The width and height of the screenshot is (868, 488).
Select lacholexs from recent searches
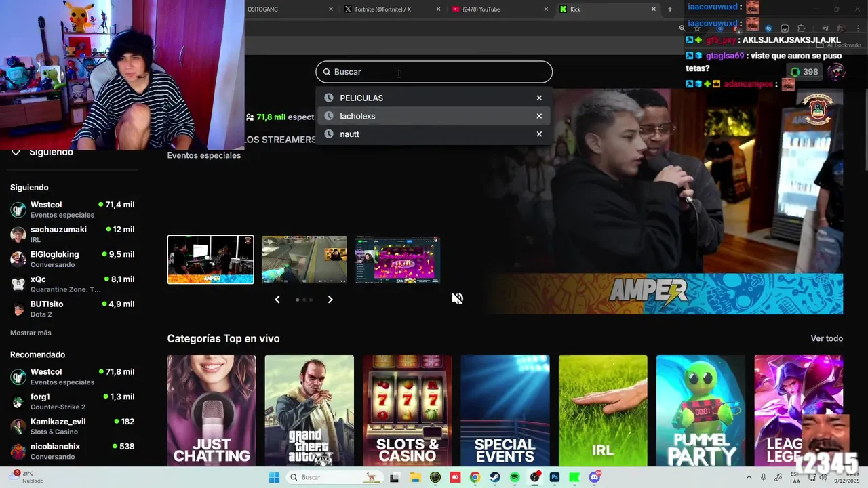pyautogui.click(x=434, y=116)
